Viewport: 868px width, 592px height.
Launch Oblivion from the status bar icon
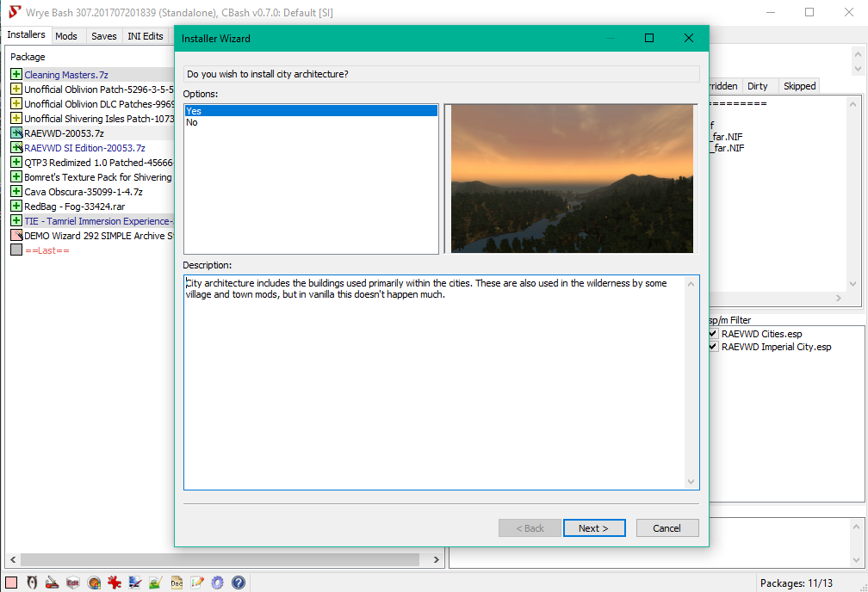tap(32, 582)
